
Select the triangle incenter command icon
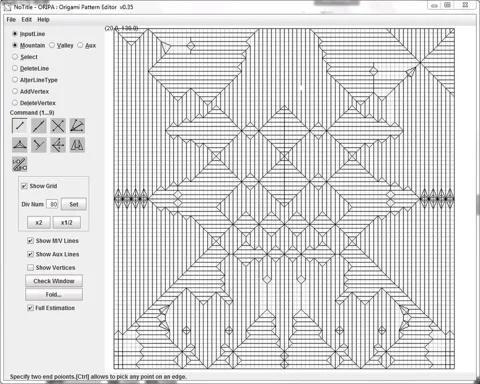(x=20, y=145)
